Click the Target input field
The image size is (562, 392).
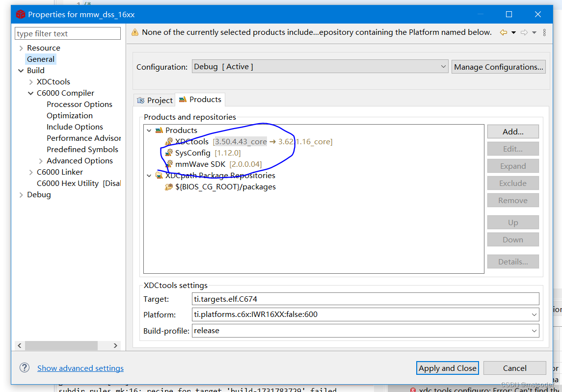coord(366,299)
